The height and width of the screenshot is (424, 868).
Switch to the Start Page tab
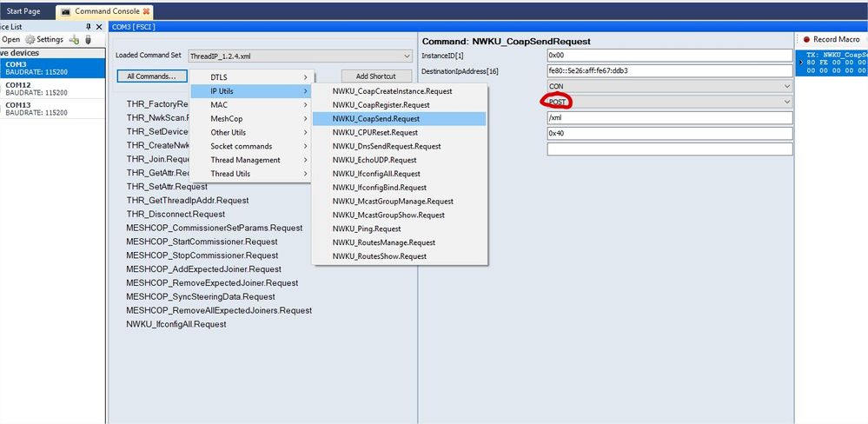(x=23, y=11)
